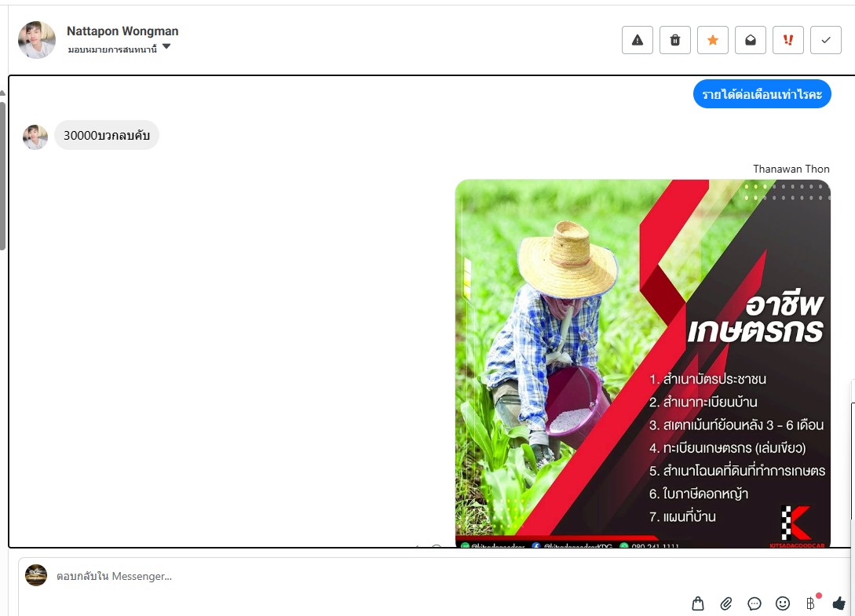Open the assign-conversation label under Nattapon Wongman

[x=112, y=49]
